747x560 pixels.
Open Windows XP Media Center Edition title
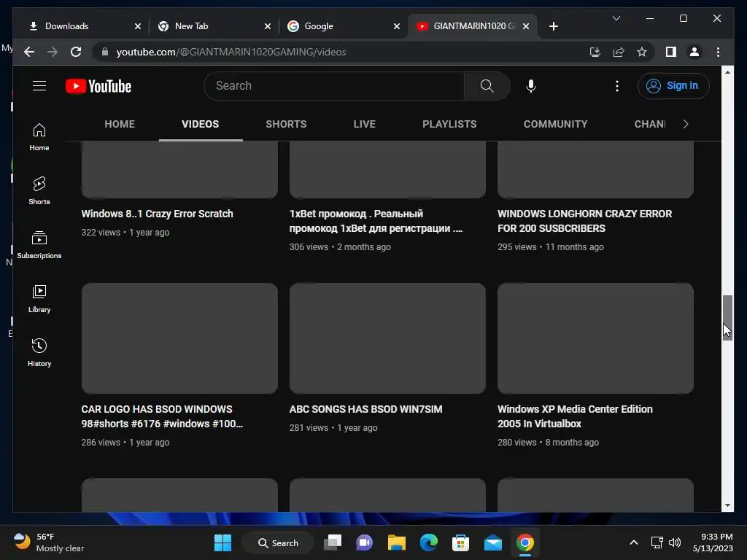[x=575, y=416]
